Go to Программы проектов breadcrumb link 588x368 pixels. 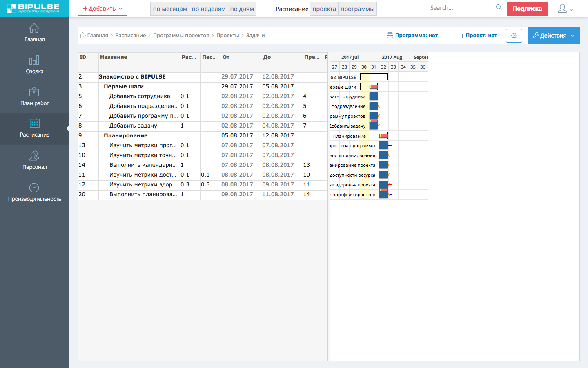[x=181, y=36]
